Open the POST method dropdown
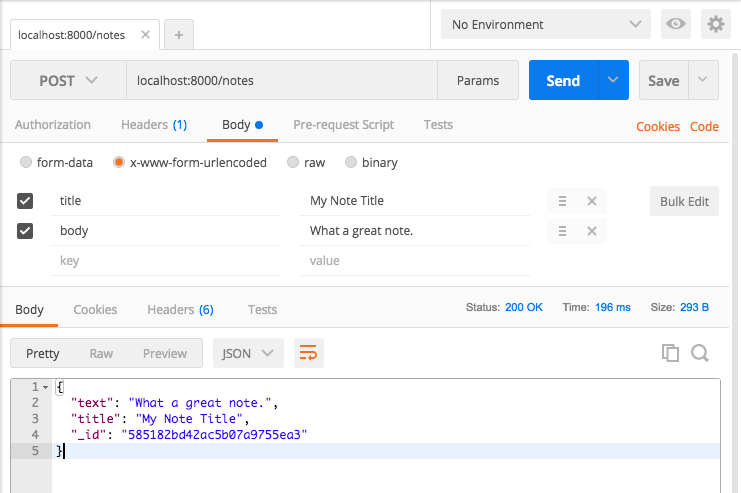Viewport: 741px width, 493px height. (x=68, y=81)
